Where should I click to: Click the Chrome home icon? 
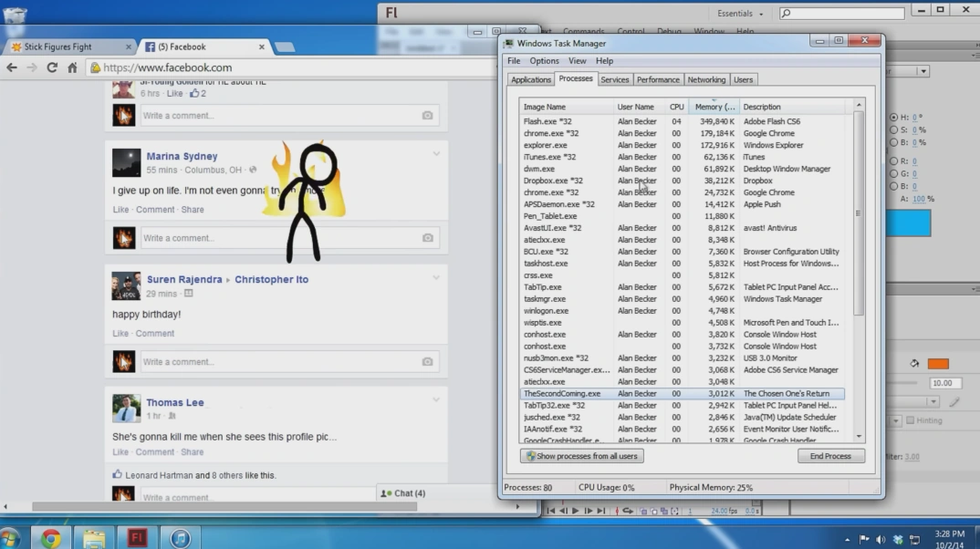(x=72, y=67)
